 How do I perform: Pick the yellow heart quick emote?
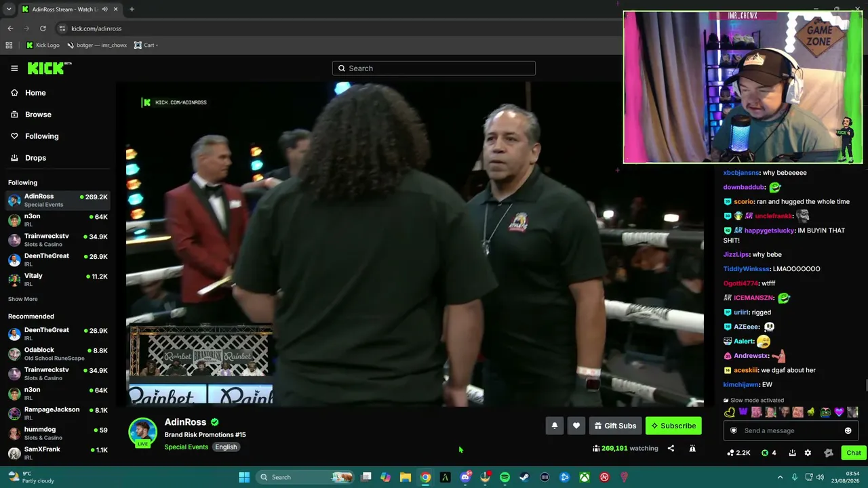pyautogui.click(x=730, y=412)
